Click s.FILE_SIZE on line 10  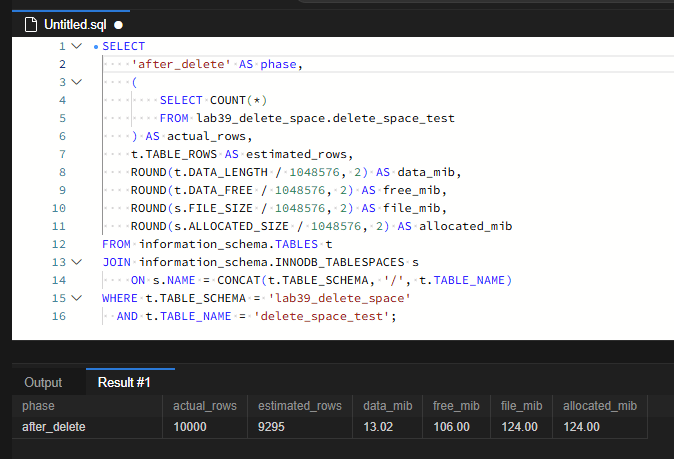(214, 208)
